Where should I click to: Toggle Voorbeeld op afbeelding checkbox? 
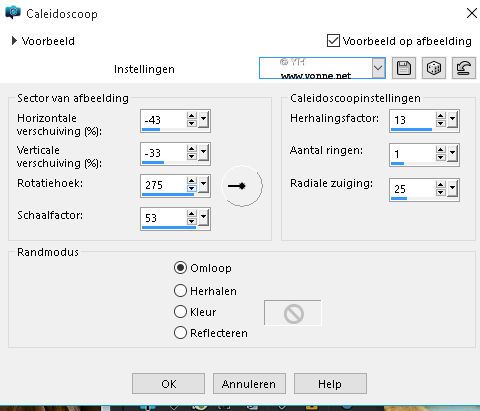pos(333,41)
